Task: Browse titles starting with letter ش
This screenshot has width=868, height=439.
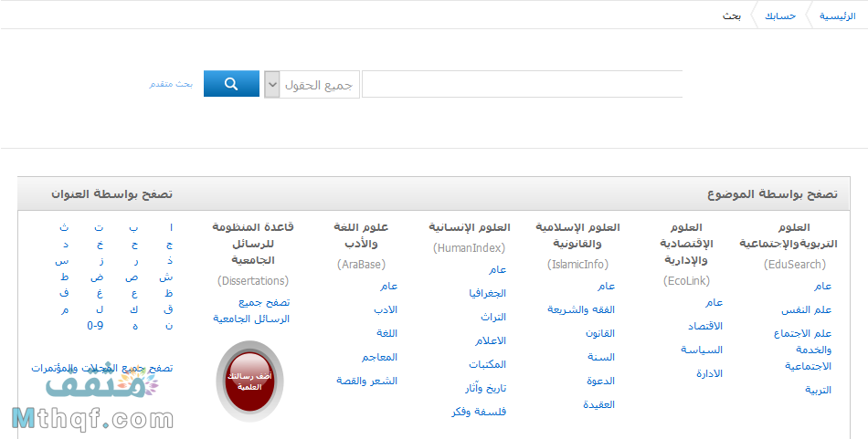Action: click(165, 277)
